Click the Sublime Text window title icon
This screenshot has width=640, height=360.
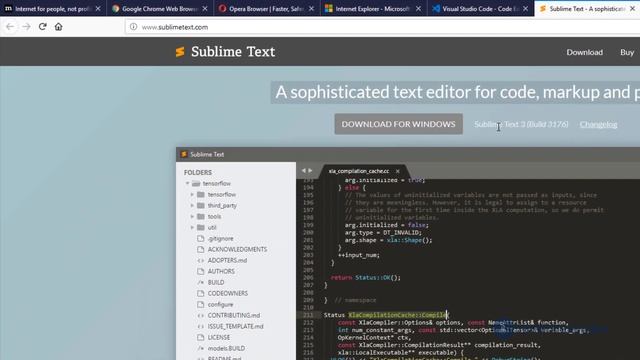pos(184,154)
